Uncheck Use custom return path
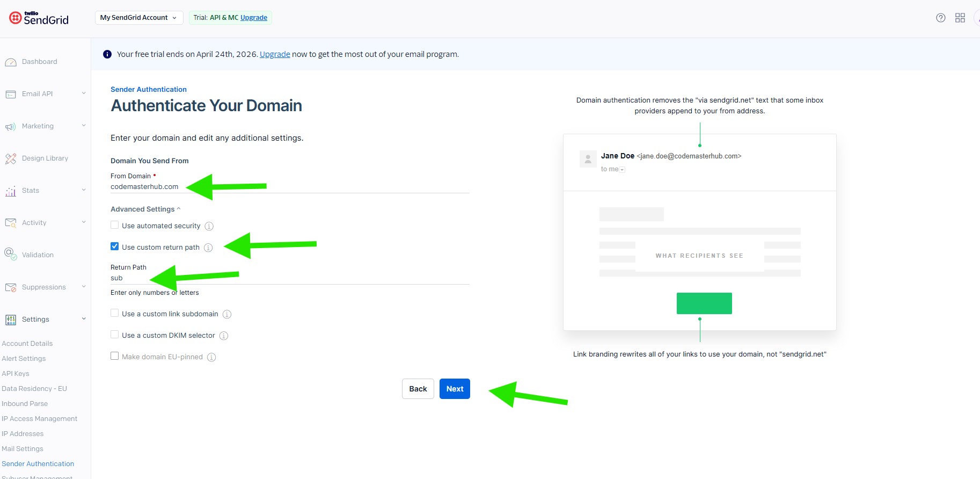 click(115, 246)
